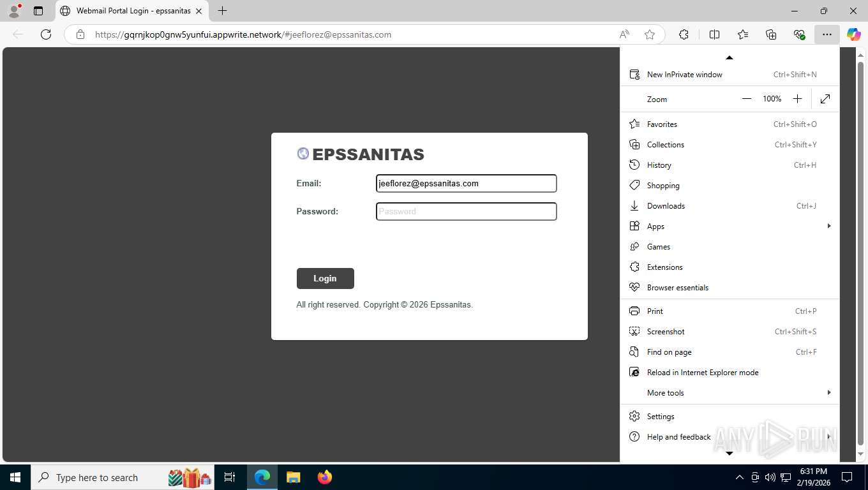The image size is (868, 490).
Task: Expand the Apps submenu
Action: coord(730,226)
